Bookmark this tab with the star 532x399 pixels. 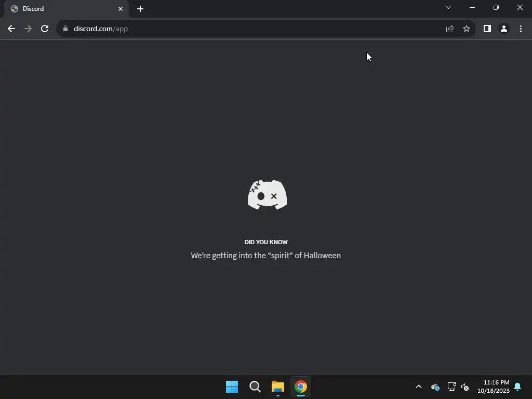[x=467, y=29]
